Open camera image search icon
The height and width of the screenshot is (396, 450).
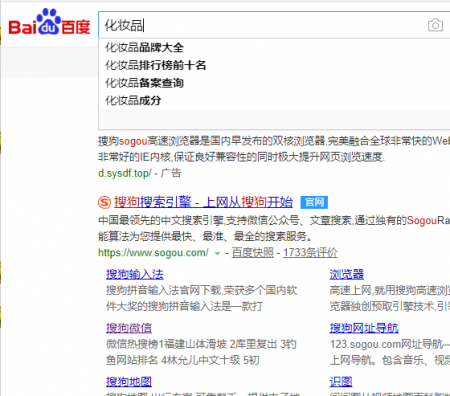435,25
